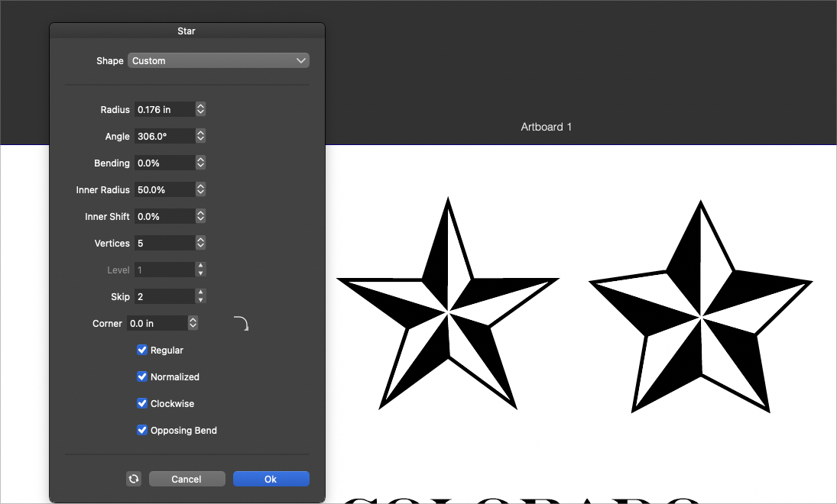
Task: Focus the Inner Shift value field
Action: click(x=164, y=217)
